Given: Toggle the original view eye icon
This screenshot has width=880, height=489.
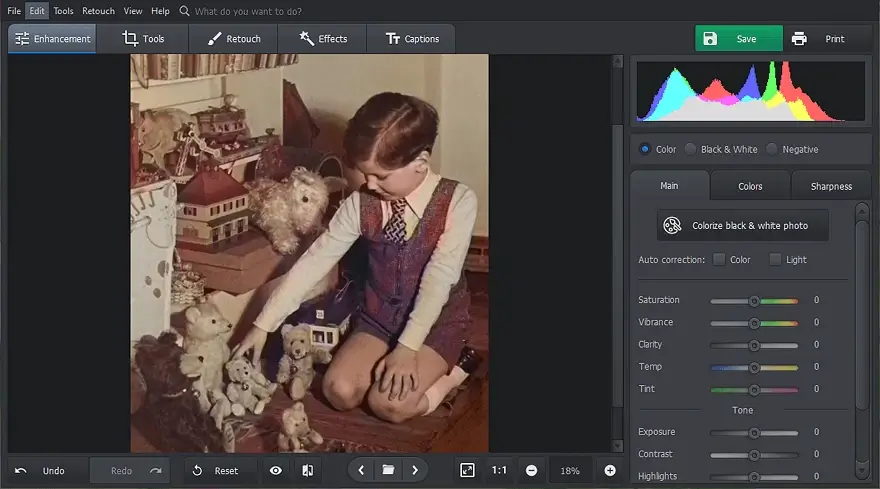Looking at the screenshot, I should point(276,470).
